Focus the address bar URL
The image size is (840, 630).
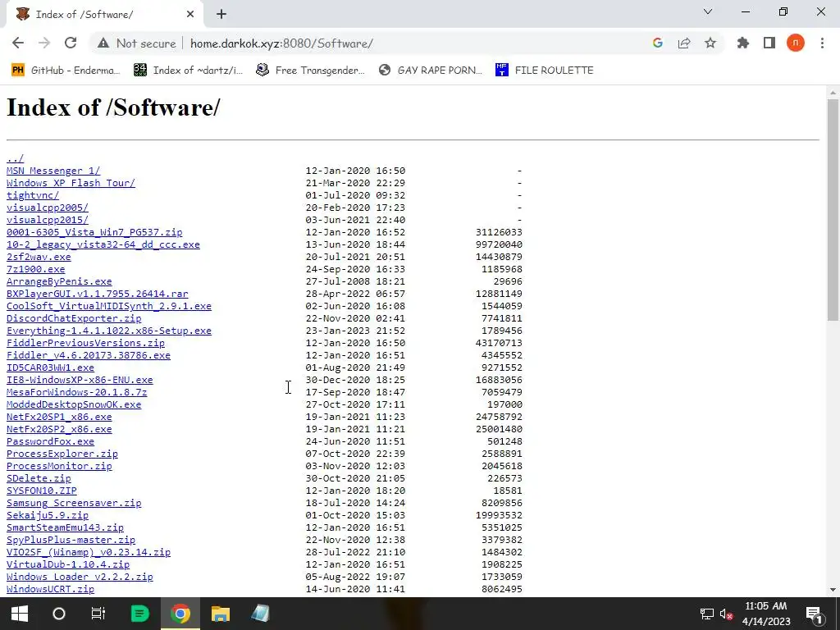pyautogui.click(x=281, y=43)
